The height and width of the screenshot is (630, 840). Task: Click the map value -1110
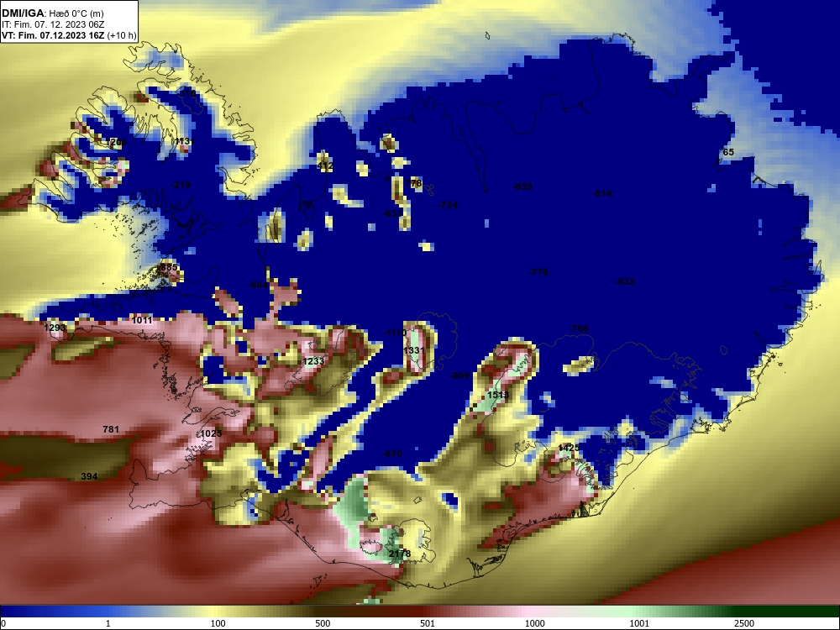395,333
